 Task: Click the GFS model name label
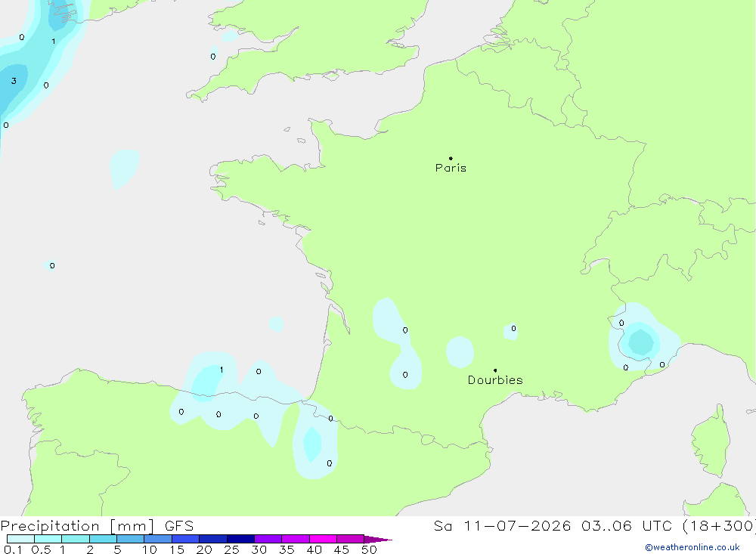click(x=179, y=526)
